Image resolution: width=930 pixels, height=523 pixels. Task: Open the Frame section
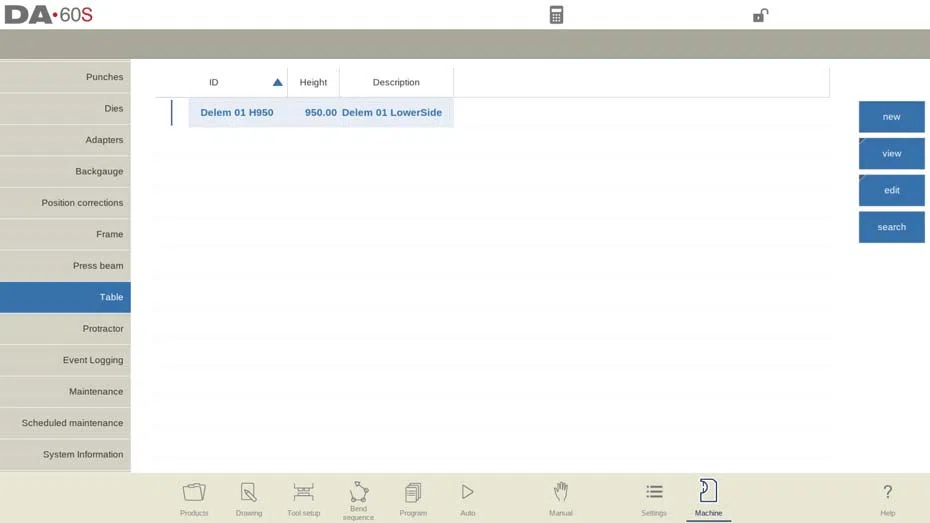65,234
